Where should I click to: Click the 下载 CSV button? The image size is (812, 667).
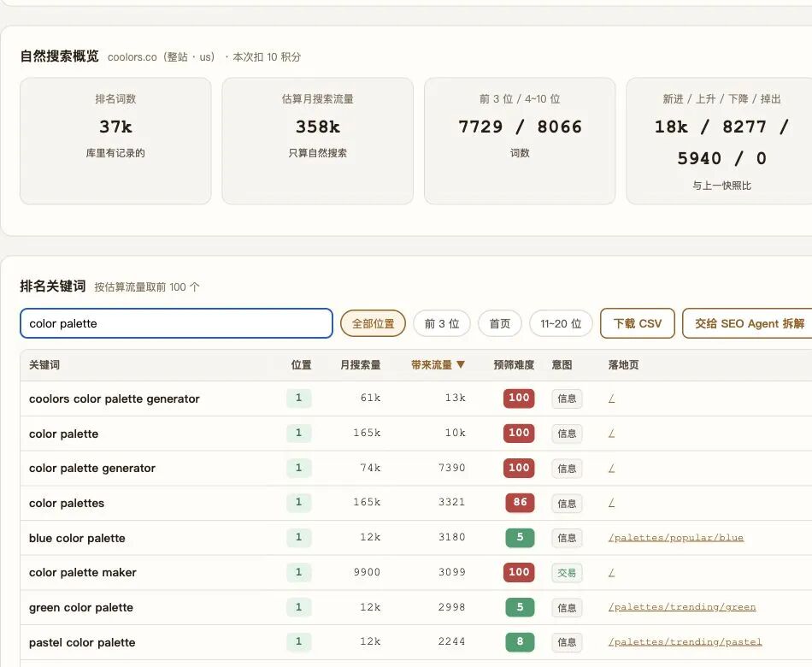point(638,323)
